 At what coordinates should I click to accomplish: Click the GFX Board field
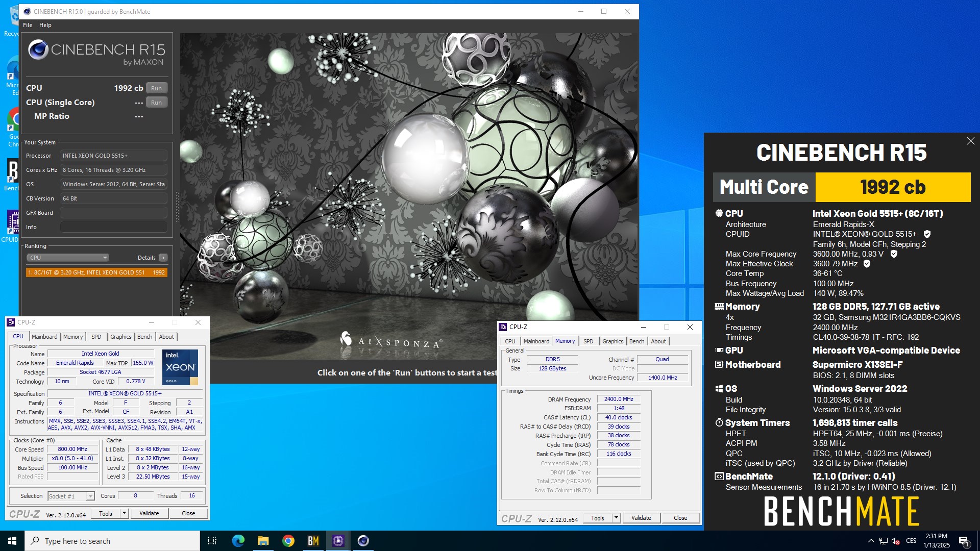(x=114, y=213)
